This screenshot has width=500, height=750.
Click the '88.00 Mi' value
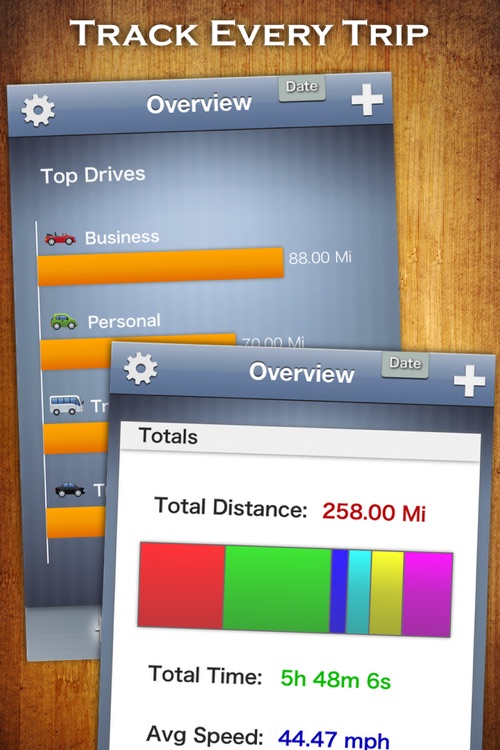[320, 257]
